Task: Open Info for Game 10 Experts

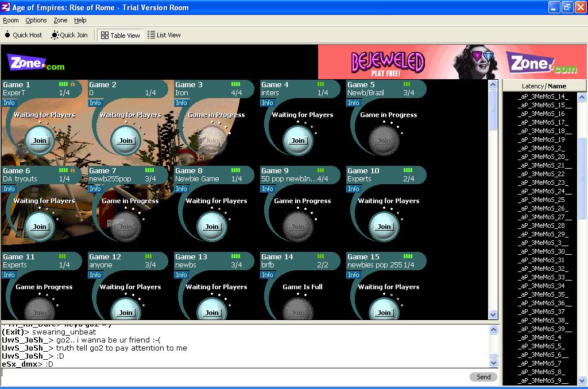Action: [353, 189]
